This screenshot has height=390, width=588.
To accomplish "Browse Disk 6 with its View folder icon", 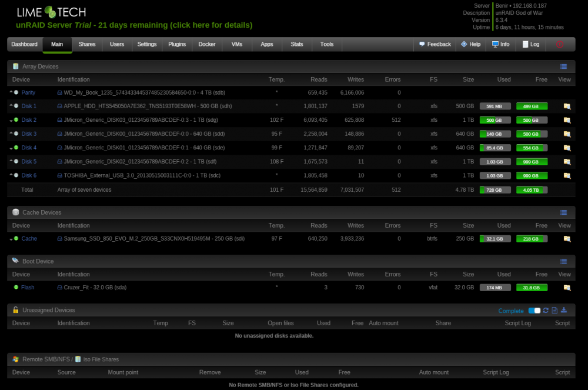I will [567, 176].
